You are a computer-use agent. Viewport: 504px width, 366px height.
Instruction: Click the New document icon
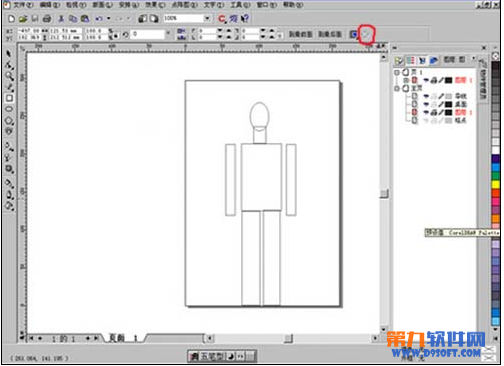[x=12, y=19]
